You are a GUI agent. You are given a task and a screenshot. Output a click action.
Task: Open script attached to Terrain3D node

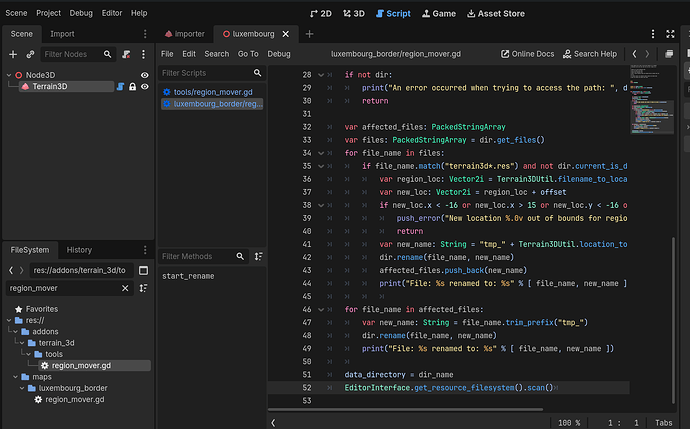(120, 87)
